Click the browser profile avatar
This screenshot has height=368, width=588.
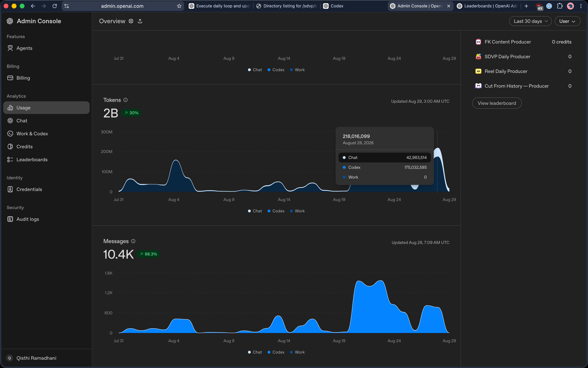(x=570, y=6)
